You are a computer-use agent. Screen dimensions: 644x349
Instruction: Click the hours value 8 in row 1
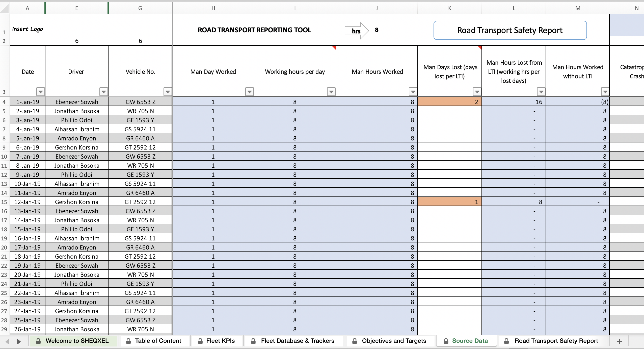point(377,30)
